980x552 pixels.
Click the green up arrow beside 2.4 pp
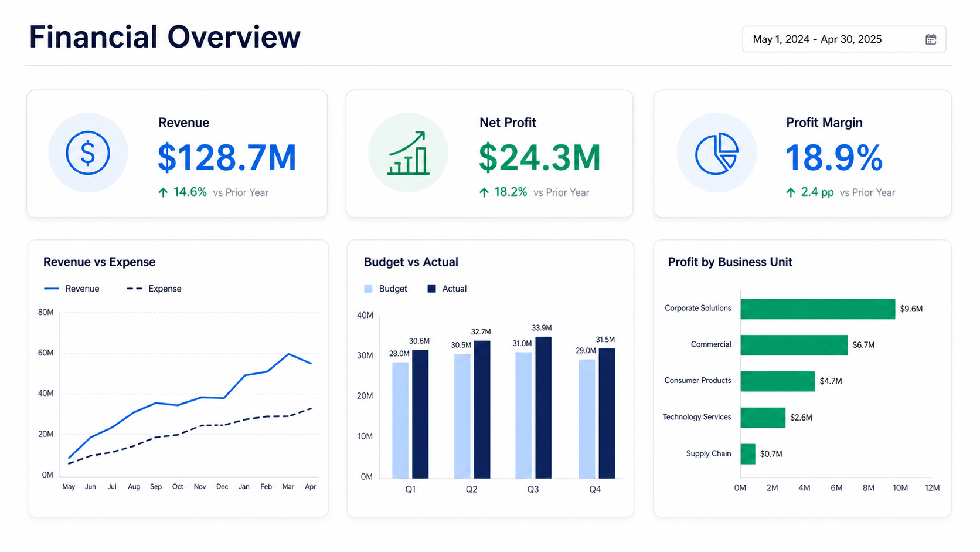pyautogui.click(x=791, y=192)
